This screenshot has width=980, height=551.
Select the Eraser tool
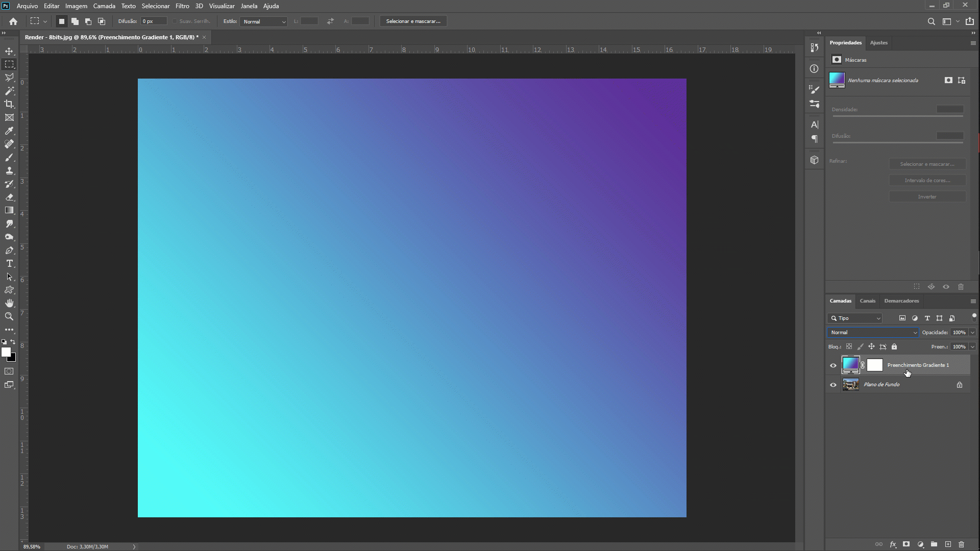(x=9, y=197)
